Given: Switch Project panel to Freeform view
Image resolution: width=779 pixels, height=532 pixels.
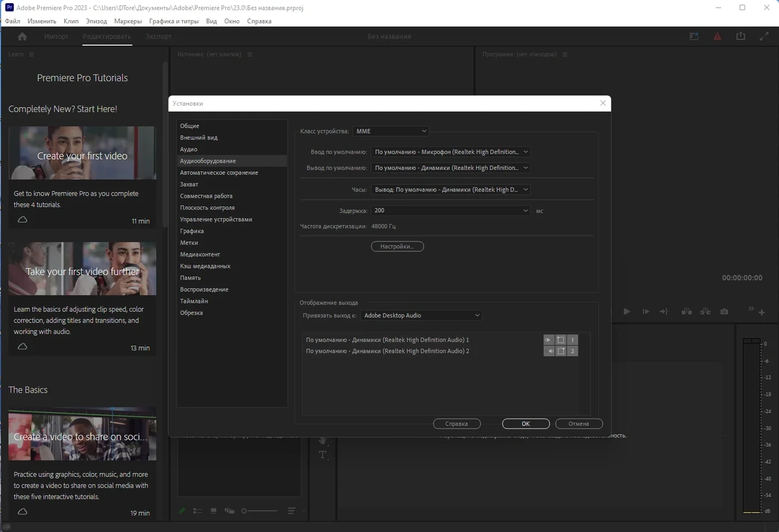Looking at the screenshot, I should [x=229, y=511].
